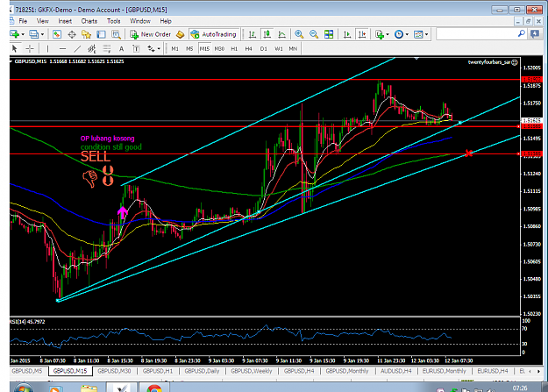Open the Periods clock icon
The width and height of the screenshot is (548, 392).
[399, 34]
